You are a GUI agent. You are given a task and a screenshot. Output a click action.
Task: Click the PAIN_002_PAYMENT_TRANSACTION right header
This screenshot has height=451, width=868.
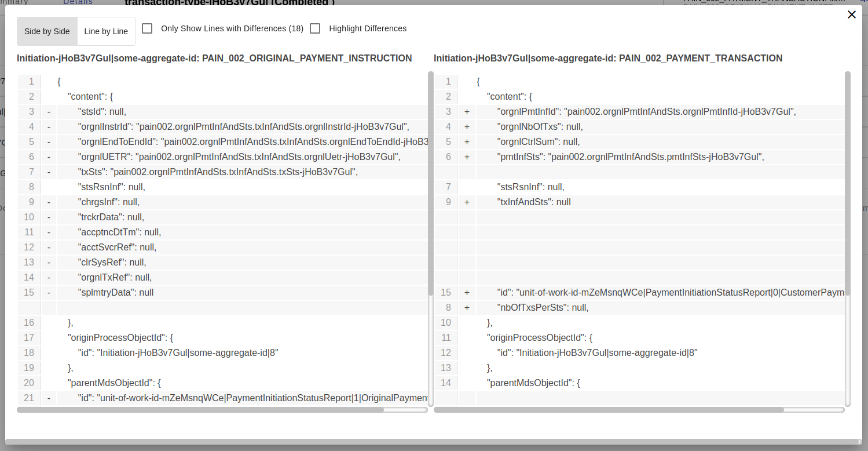(608, 59)
